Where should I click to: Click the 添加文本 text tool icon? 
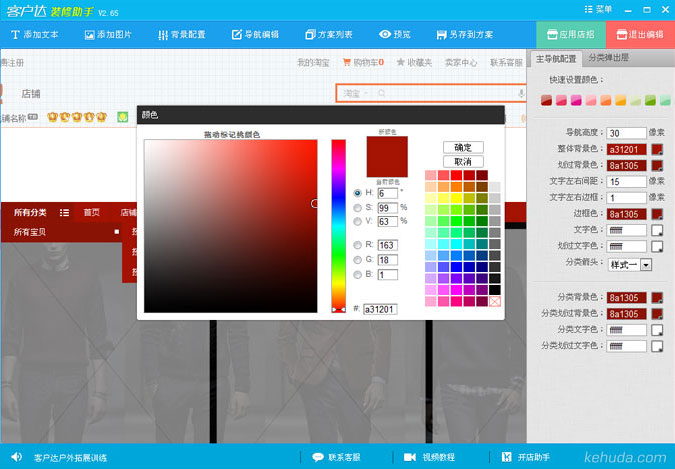15,34
